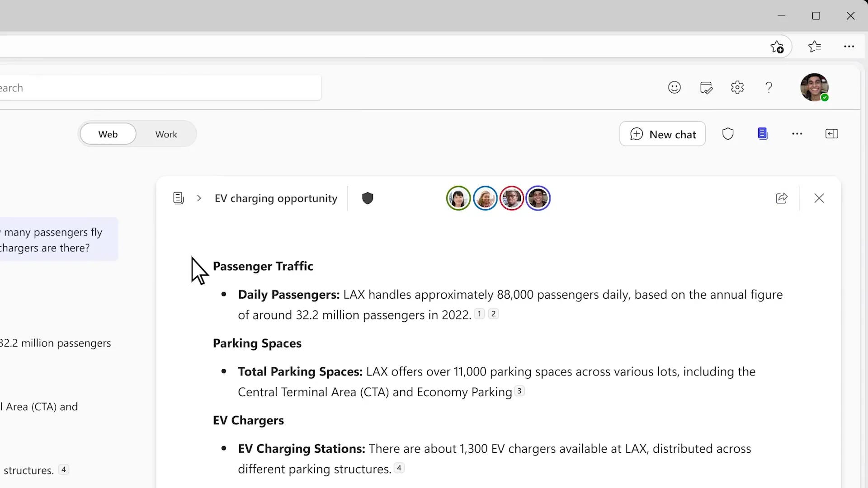This screenshot has width=868, height=488.
Task: Select the Web mode toggle
Action: tap(108, 134)
